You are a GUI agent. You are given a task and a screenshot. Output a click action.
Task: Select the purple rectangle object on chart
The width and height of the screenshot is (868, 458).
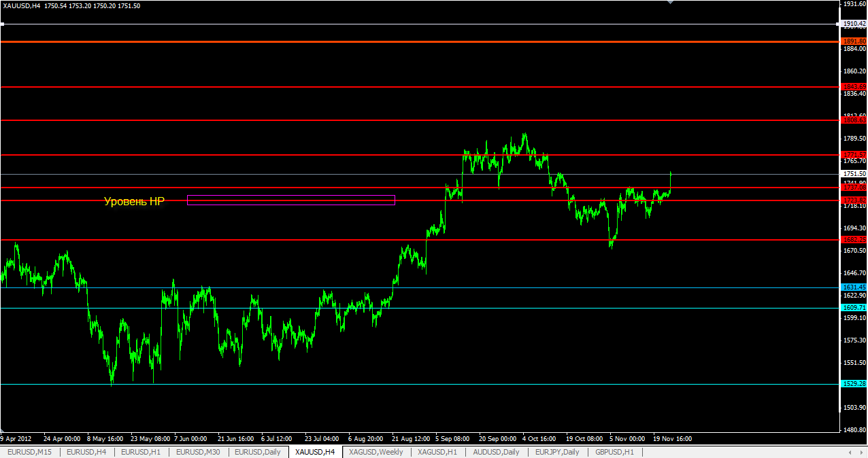[x=290, y=196]
